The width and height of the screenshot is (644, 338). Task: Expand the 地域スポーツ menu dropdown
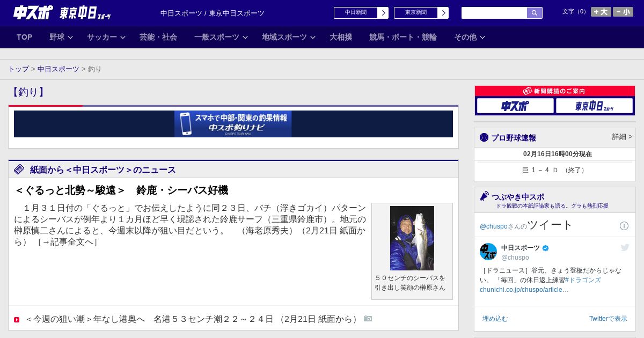(289, 37)
